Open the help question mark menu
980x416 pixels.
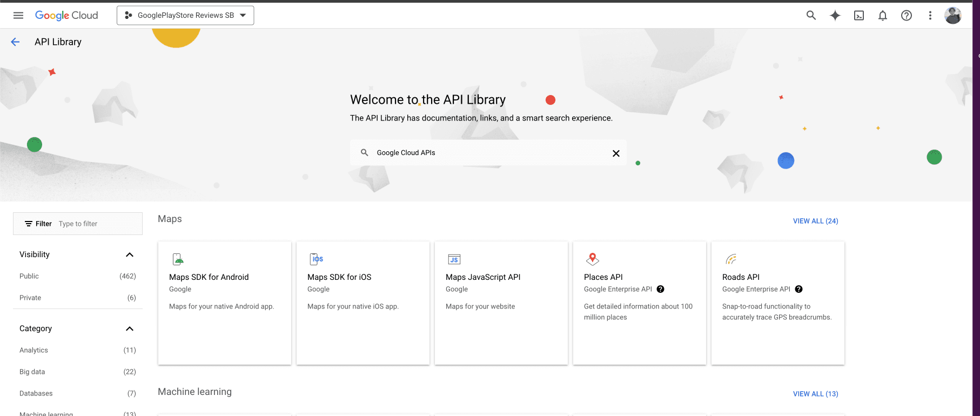(x=906, y=16)
